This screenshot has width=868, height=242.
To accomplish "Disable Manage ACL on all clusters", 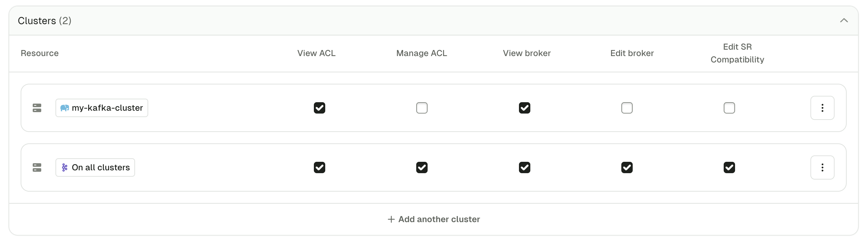I will click(422, 167).
